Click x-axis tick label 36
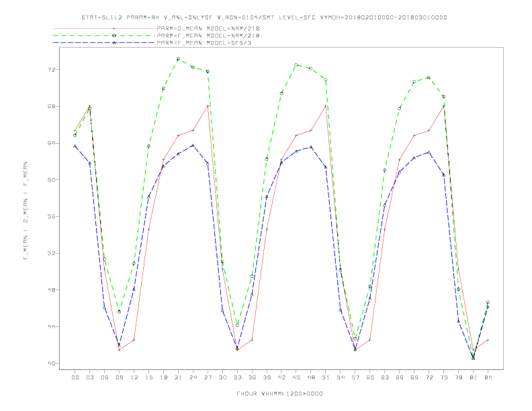 pos(252,377)
